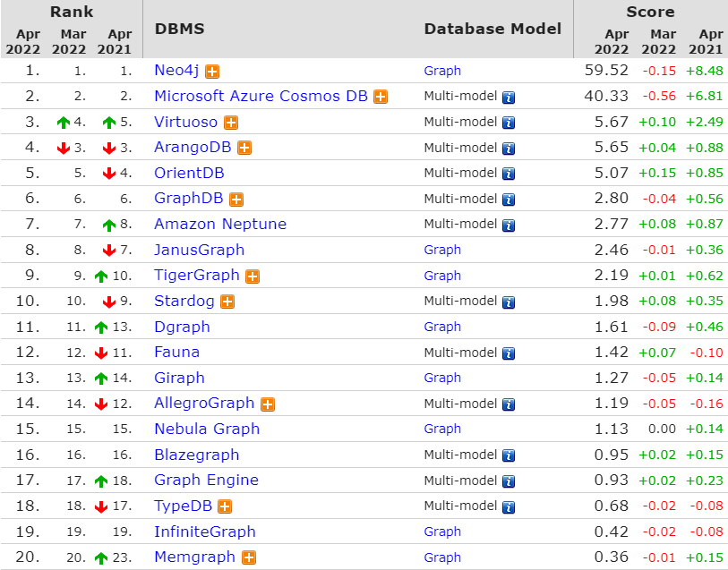Open the TypeDB link

[183, 506]
